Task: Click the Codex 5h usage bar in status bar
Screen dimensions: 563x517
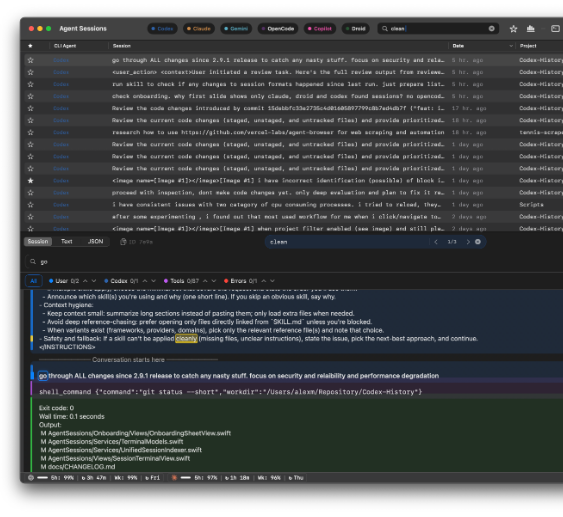Action: point(42,478)
